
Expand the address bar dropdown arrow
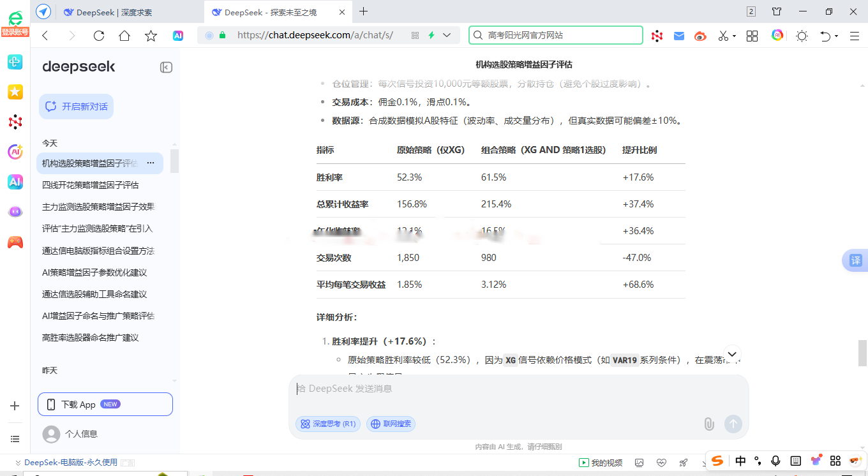[447, 36]
